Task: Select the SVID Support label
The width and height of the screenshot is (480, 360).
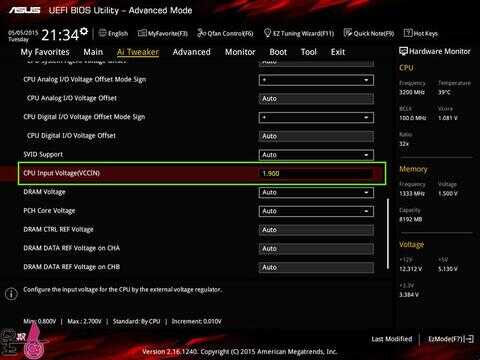Action: [43, 154]
